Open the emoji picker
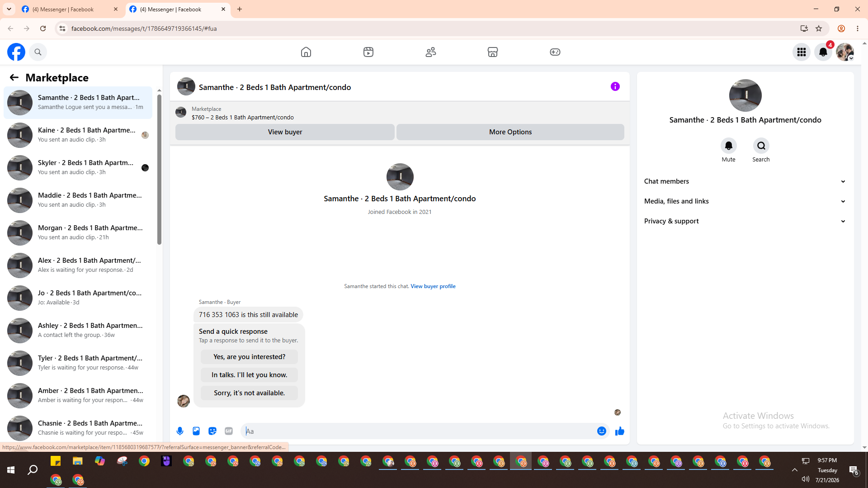The width and height of the screenshot is (868, 488). 602,431
